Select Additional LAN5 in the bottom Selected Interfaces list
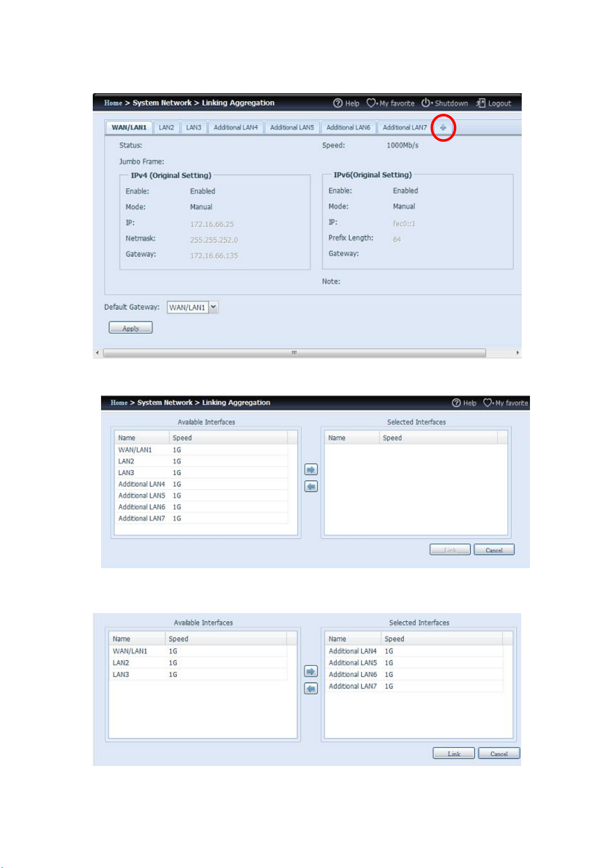 [x=414, y=663]
